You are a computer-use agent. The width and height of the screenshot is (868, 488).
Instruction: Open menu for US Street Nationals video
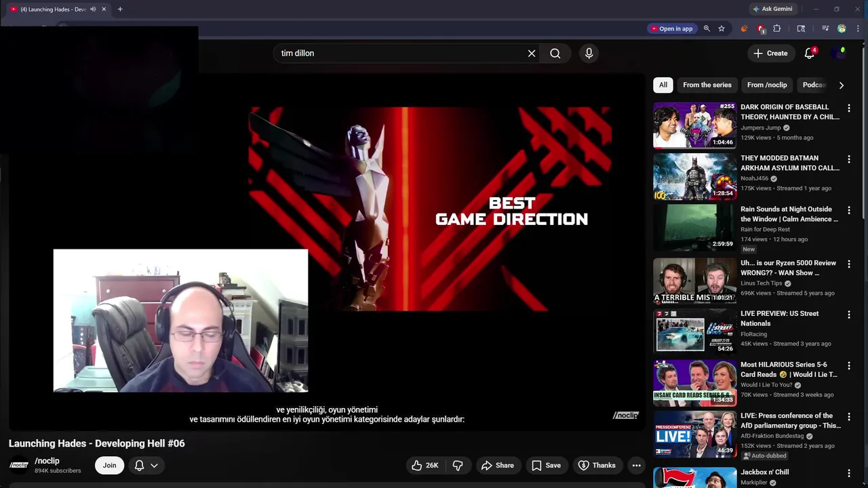coord(849,314)
